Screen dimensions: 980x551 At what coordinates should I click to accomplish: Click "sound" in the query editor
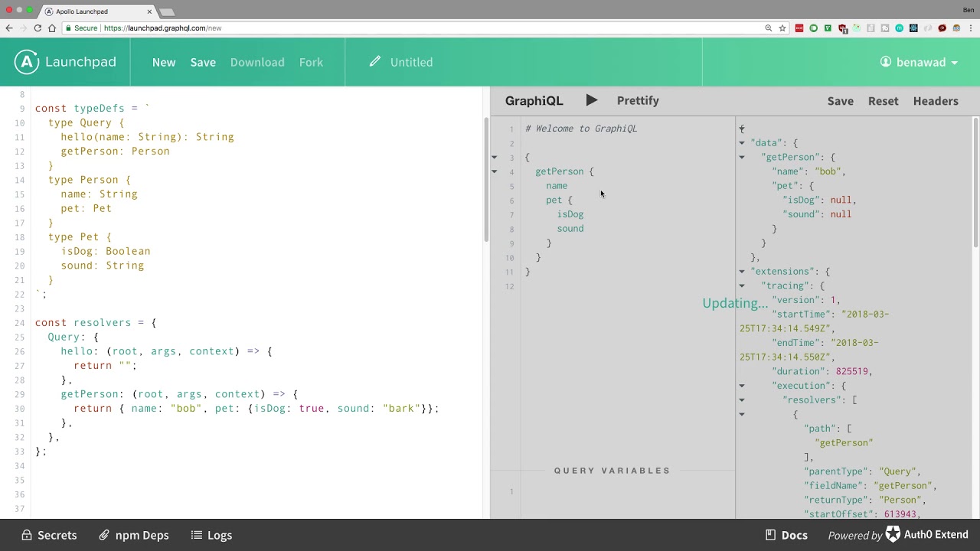tap(570, 229)
